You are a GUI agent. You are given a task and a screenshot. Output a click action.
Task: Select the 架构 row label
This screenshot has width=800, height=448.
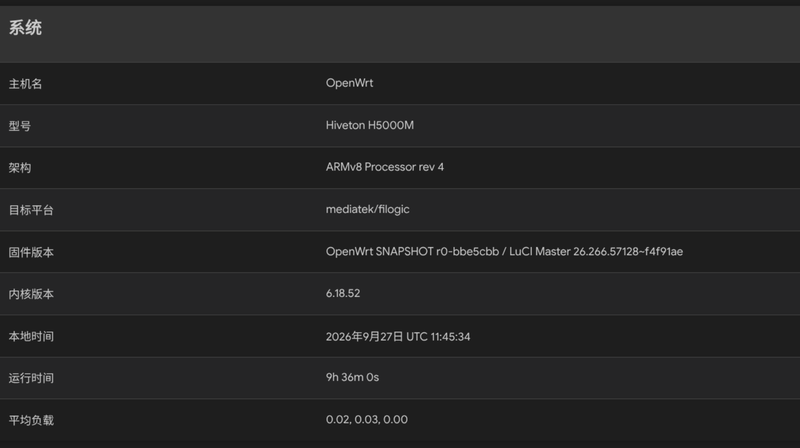click(19, 168)
